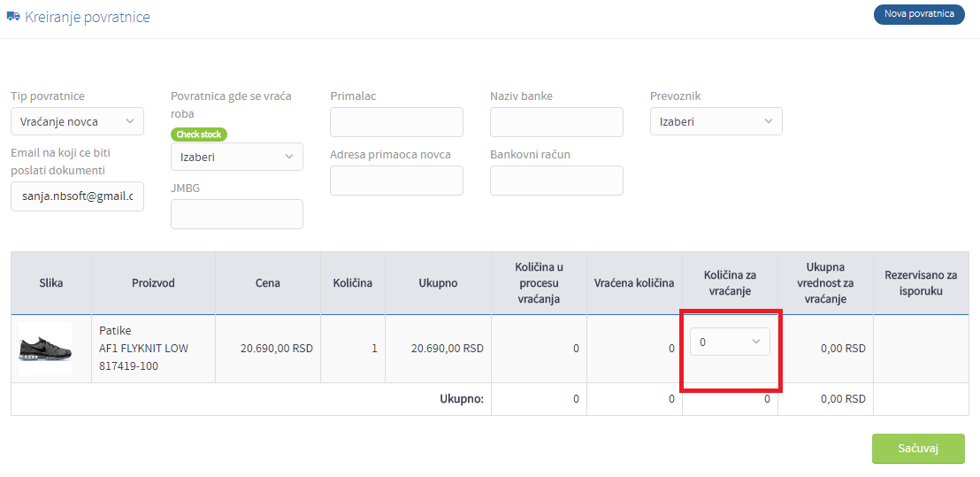
Task: Click the Kreiranje povratnice page title
Action: 88,17
